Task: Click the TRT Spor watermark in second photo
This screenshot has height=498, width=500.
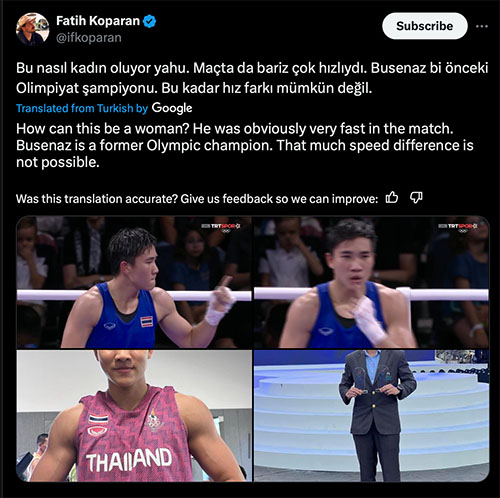Action: point(458,227)
